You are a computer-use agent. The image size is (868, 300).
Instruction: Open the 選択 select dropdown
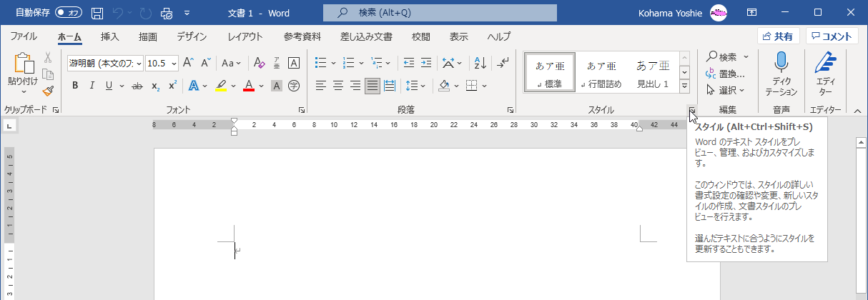tap(726, 90)
